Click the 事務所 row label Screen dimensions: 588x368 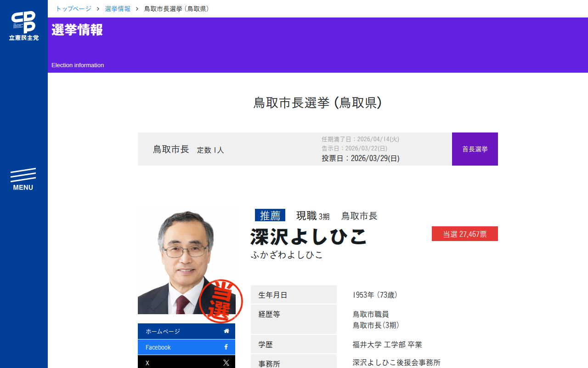coord(294,362)
